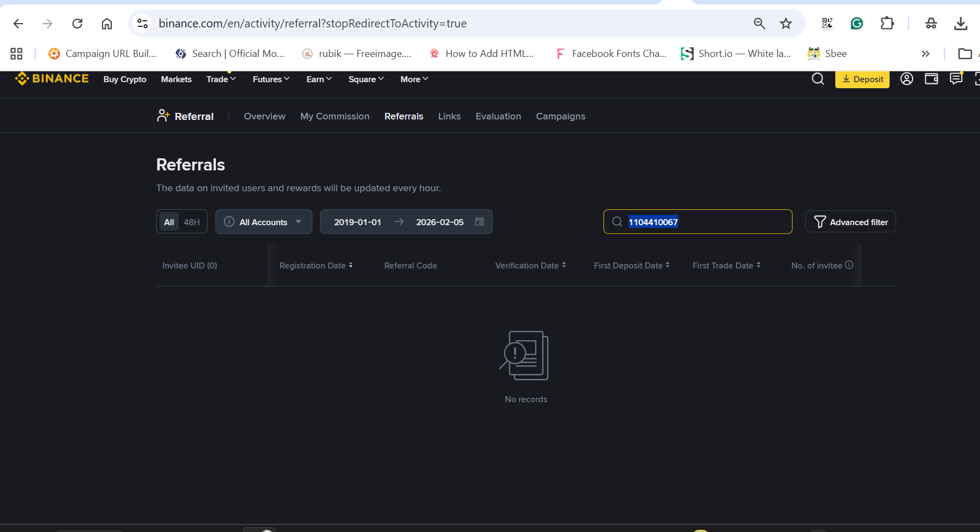Open the QR code extension
The image size is (980, 532).
[827, 24]
